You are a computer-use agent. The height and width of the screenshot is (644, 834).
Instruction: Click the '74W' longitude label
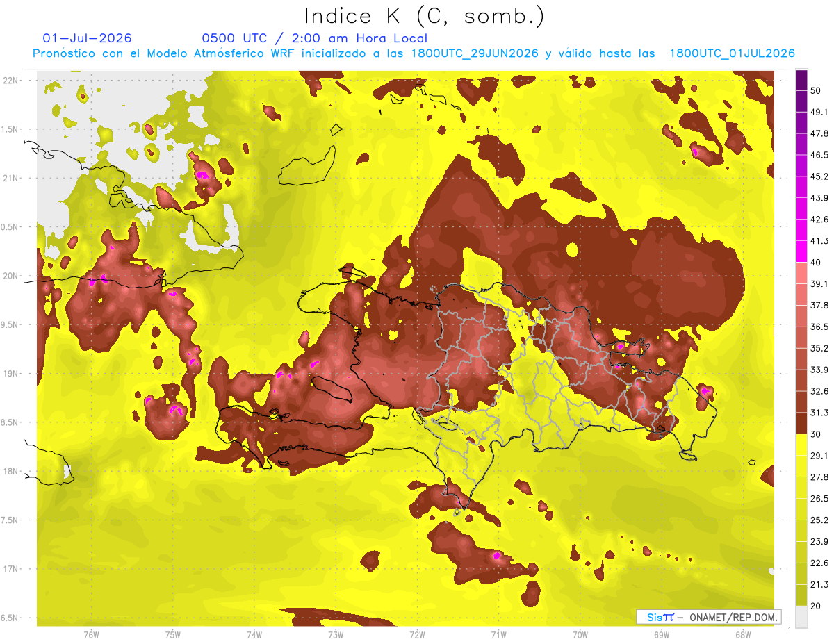[x=254, y=635]
